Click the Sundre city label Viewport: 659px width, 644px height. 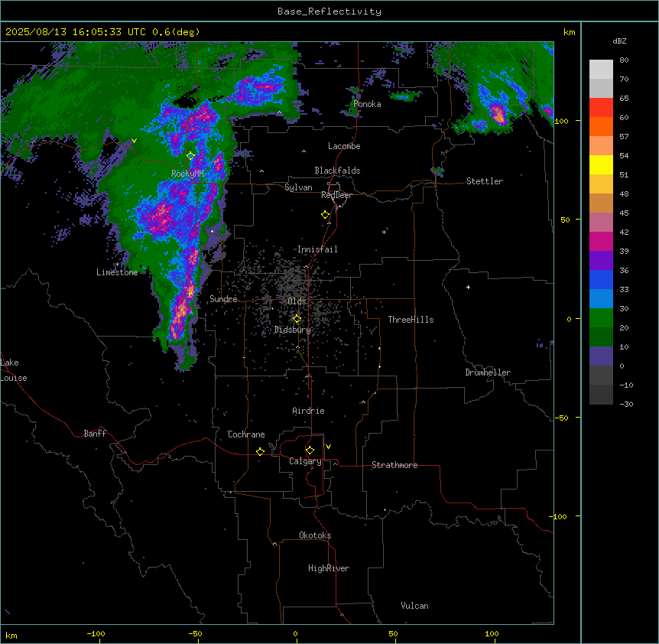(223, 299)
